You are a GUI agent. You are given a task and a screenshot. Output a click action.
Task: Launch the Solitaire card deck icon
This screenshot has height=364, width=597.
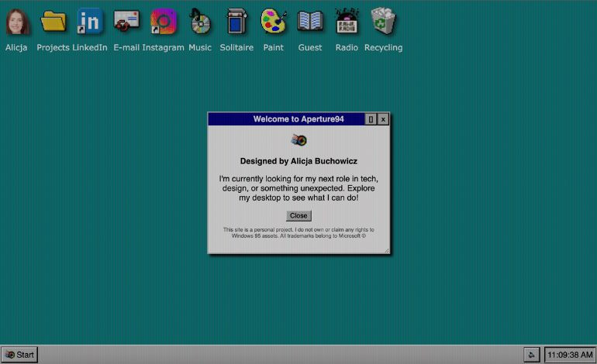click(236, 22)
